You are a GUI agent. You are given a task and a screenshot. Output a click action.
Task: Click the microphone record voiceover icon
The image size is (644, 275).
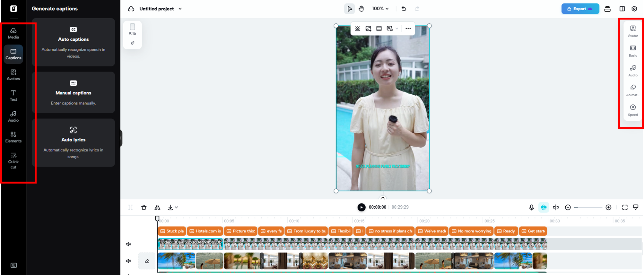(x=531, y=207)
